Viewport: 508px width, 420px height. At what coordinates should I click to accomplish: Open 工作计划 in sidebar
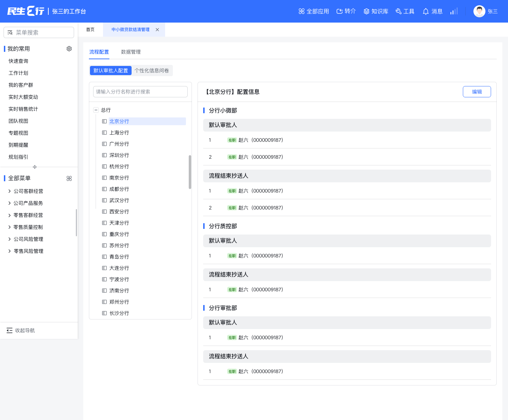tap(18, 73)
